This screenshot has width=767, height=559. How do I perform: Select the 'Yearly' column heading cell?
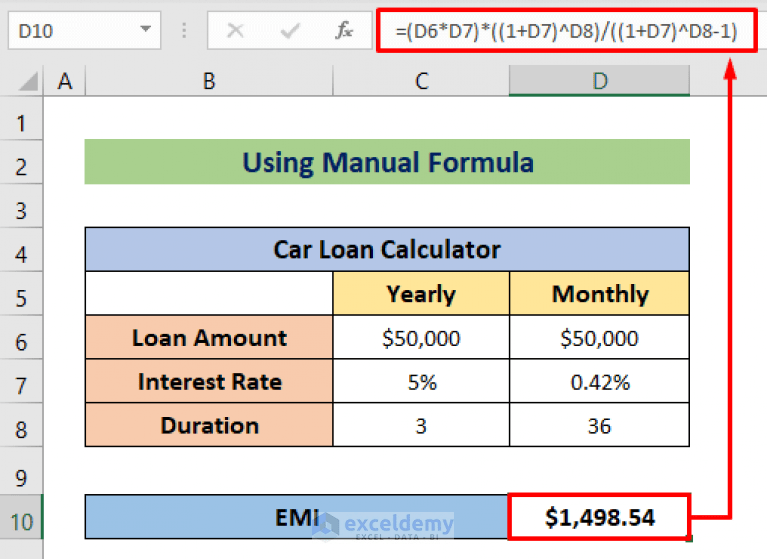point(421,293)
